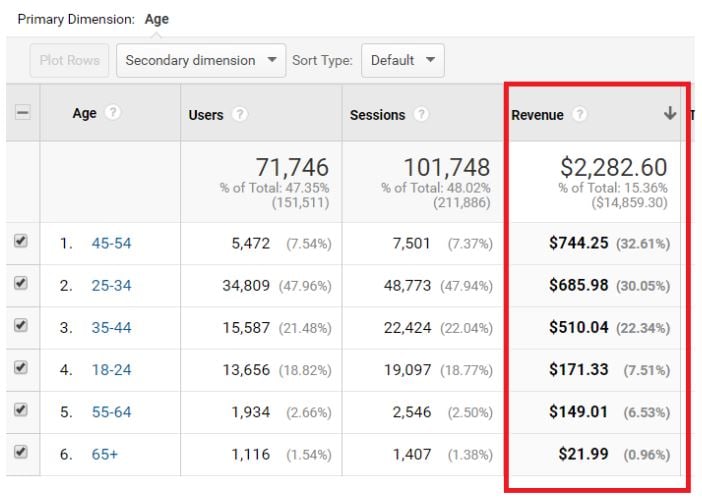Open the 25-34 age group link

pyautogui.click(x=111, y=286)
